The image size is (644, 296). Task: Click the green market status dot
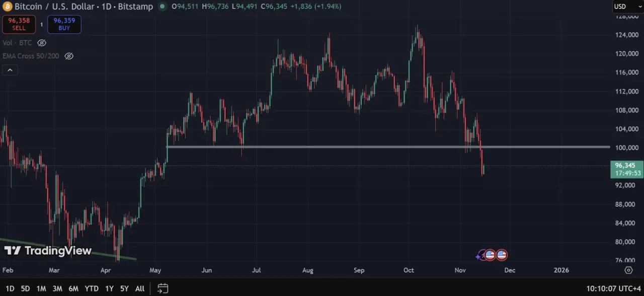162,7
